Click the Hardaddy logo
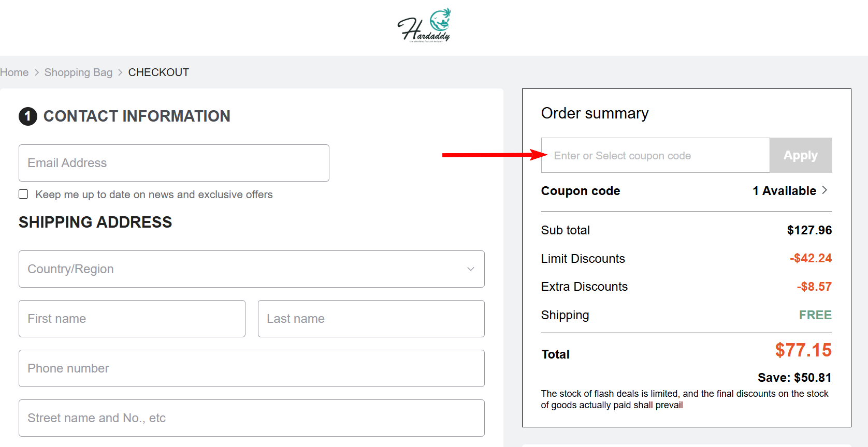 (424, 25)
